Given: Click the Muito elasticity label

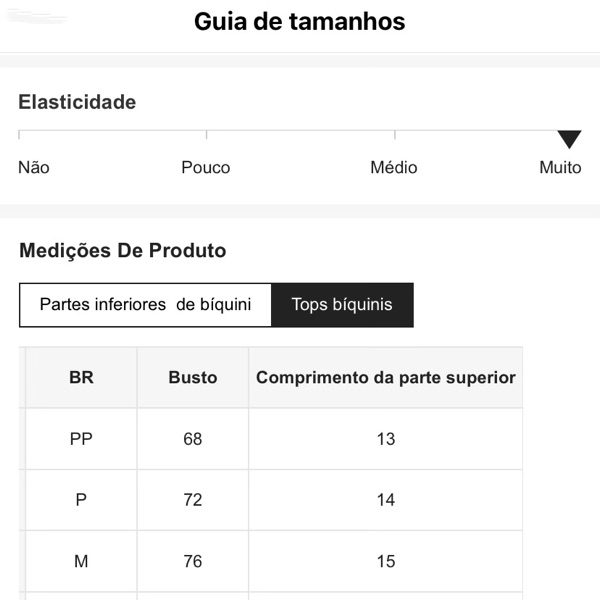Looking at the screenshot, I should pyautogui.click(x=560, y=167).
